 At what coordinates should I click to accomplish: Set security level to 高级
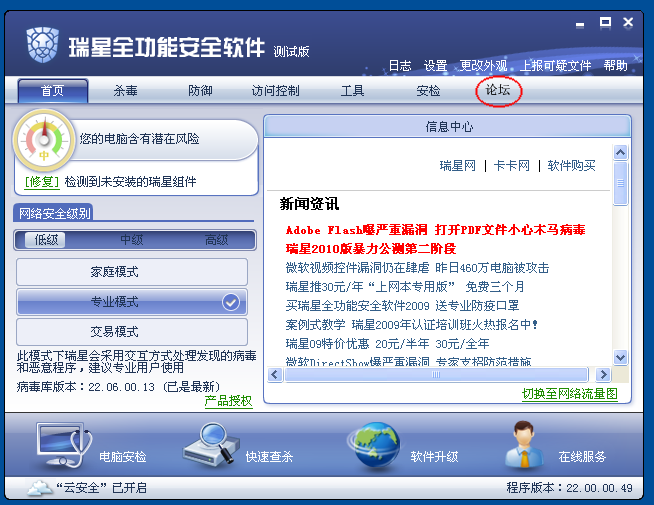click(x=216, y=240)
